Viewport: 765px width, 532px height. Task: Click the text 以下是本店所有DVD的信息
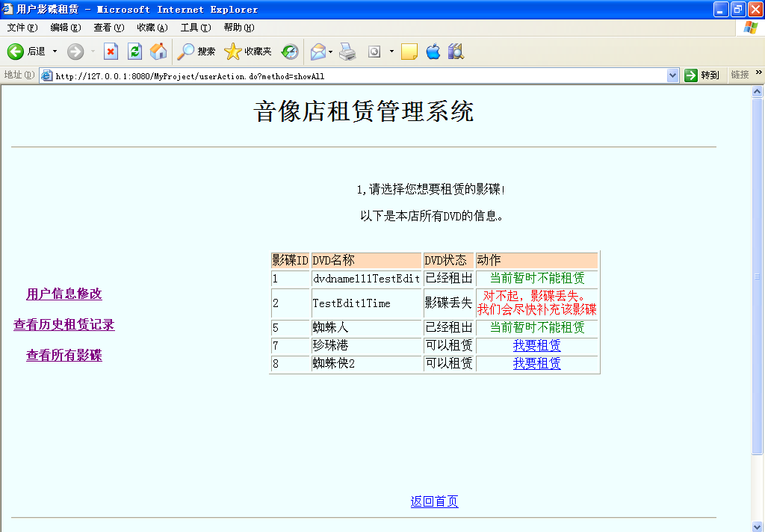click(x=431, y=216)
